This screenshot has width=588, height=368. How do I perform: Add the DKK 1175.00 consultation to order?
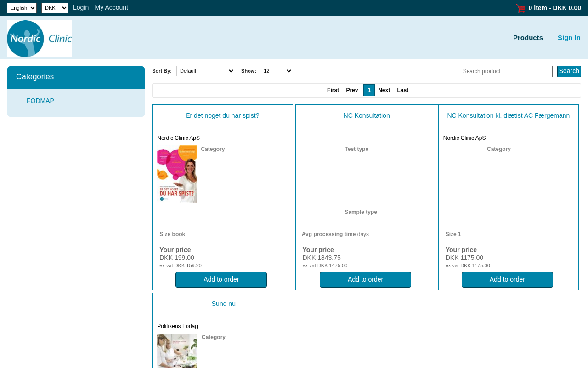(x=507, y=280)
